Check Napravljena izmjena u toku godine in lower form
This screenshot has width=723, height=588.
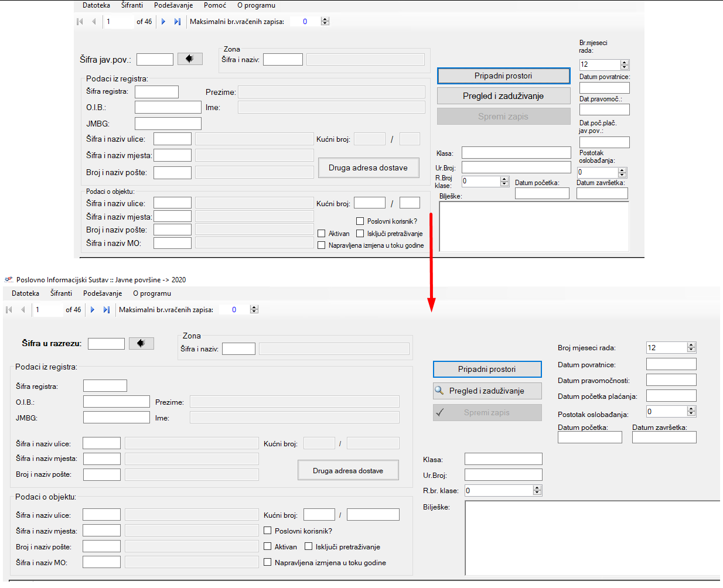pyautogui.click(x=268, y=562)
